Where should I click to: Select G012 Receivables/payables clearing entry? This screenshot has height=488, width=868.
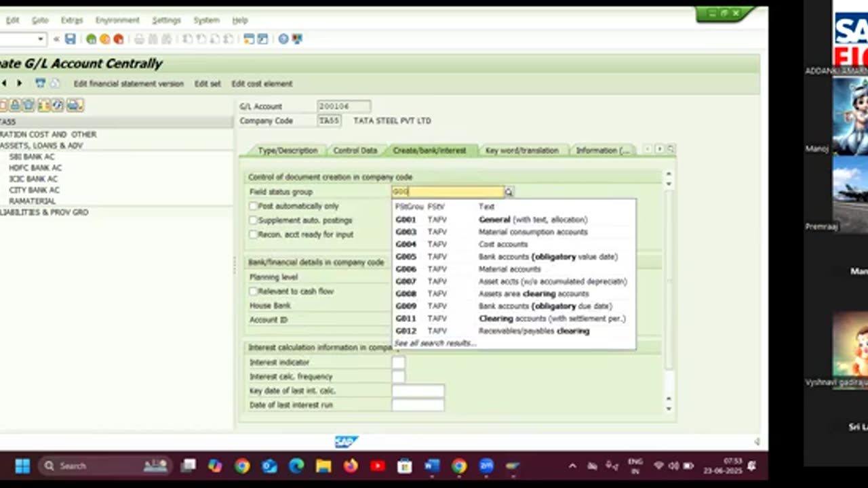pyautogui.click(x=514, y=331)
